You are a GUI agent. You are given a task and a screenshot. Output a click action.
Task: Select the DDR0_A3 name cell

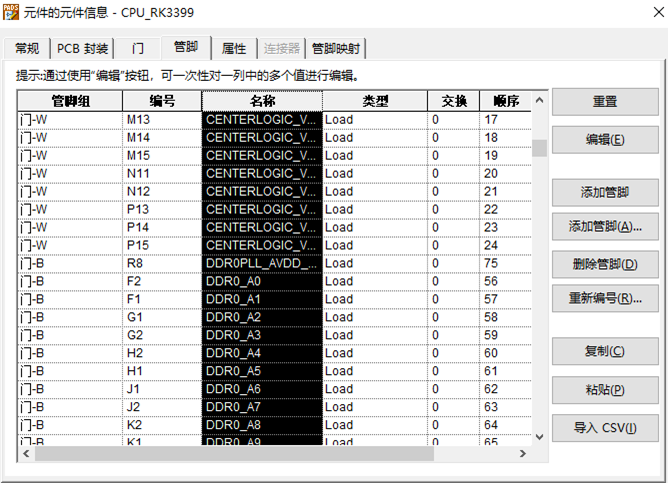262,335
